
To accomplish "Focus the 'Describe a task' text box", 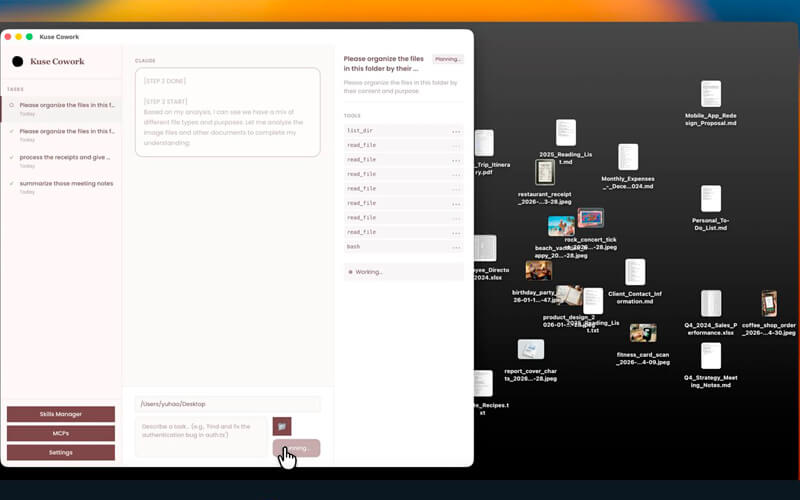I will pos(202,435).
